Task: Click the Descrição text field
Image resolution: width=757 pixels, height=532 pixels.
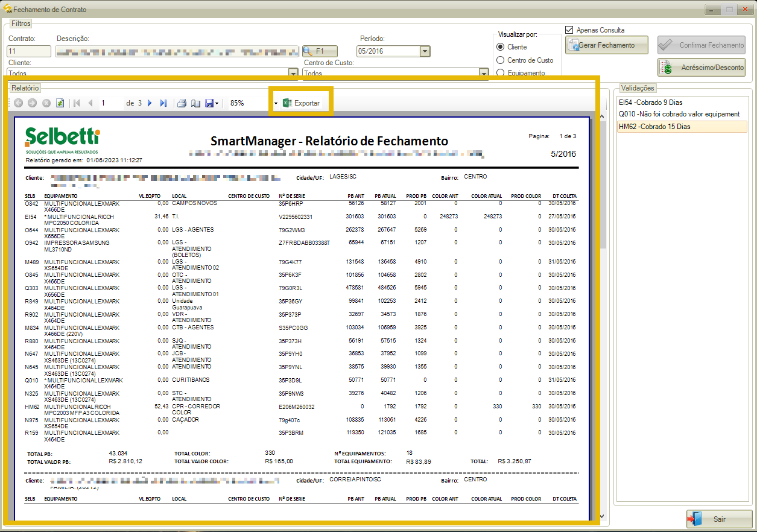Action: click(x=177, y=51)
